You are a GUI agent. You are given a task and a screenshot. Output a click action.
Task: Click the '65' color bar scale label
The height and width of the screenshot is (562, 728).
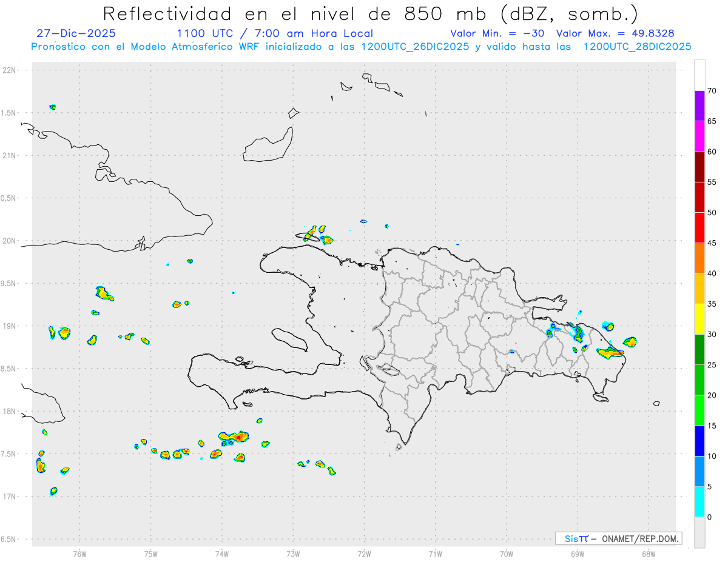(x=712, y=121)
